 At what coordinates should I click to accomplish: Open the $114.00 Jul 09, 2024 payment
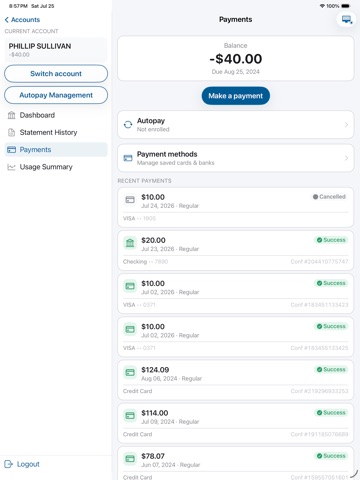[236, 423]
